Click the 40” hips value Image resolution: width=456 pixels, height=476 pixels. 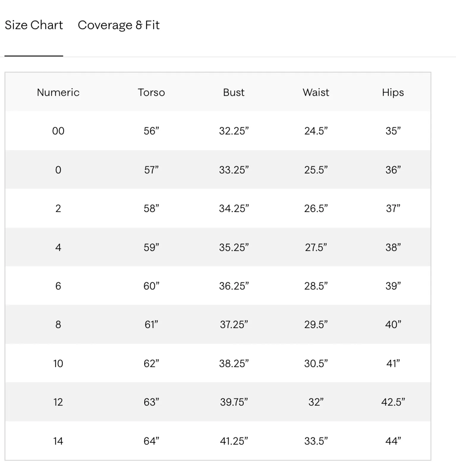tap(393, 325)
